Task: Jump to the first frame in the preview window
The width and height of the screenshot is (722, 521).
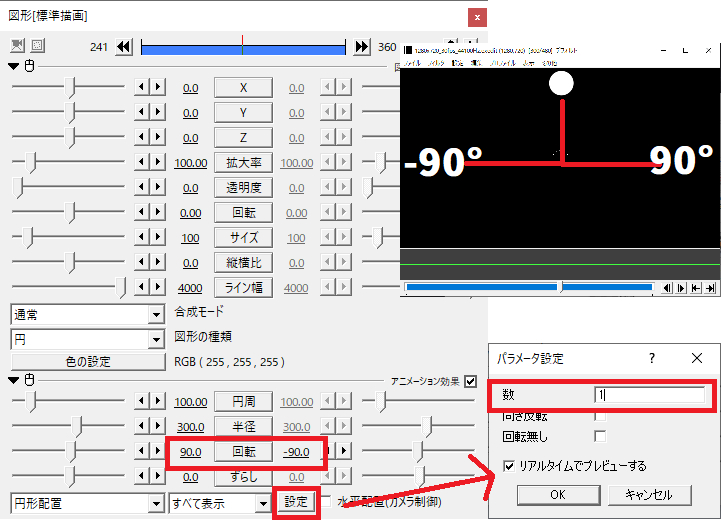Action: pyautogui.click(x=696, y=288)
